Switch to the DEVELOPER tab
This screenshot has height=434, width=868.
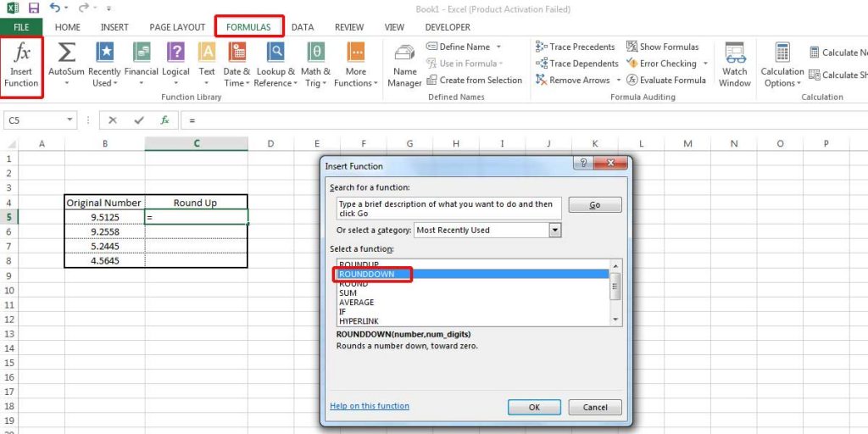pyautogui.click(x=448, y=27)
